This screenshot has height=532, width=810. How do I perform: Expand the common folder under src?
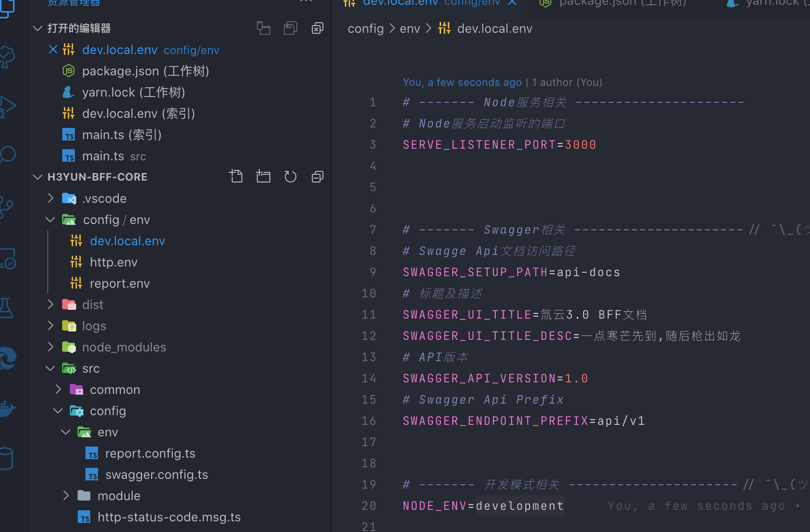[58, 389]
